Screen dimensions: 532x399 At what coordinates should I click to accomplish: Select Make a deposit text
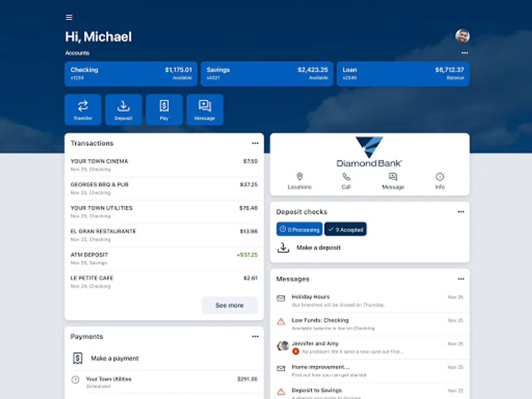tap(318, 248)
